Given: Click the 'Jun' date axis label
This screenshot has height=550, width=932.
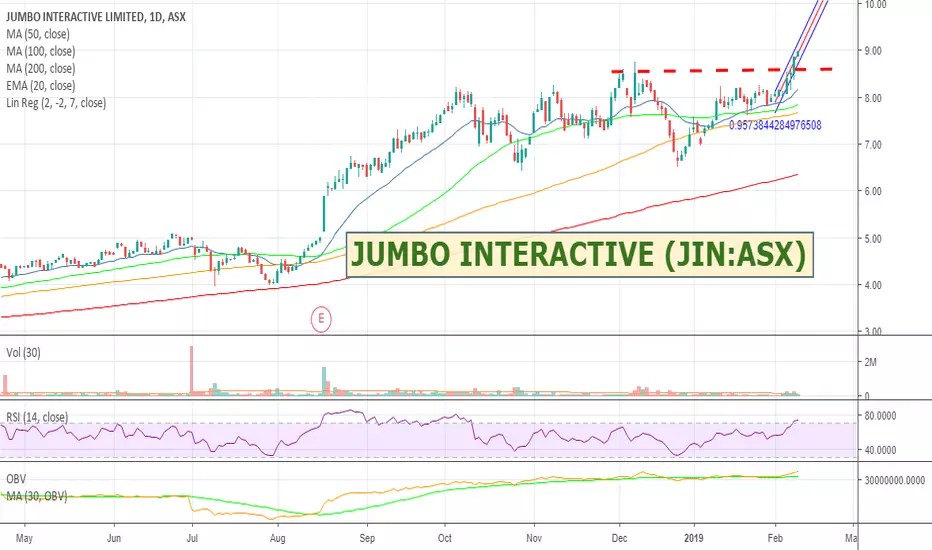Looking at the screenshot, I should 114,538.
